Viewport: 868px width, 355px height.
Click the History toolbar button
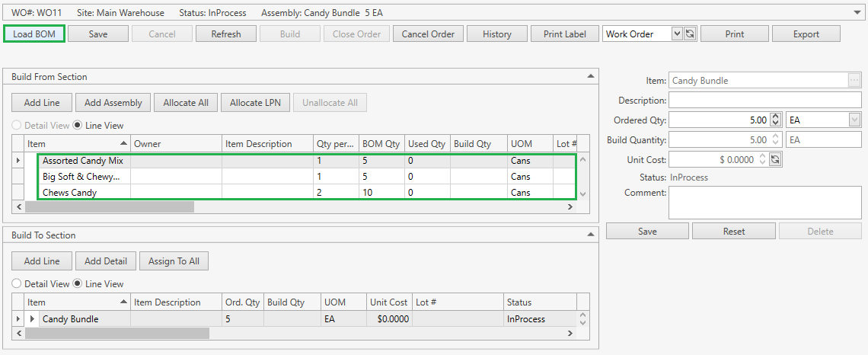[496, 34]
